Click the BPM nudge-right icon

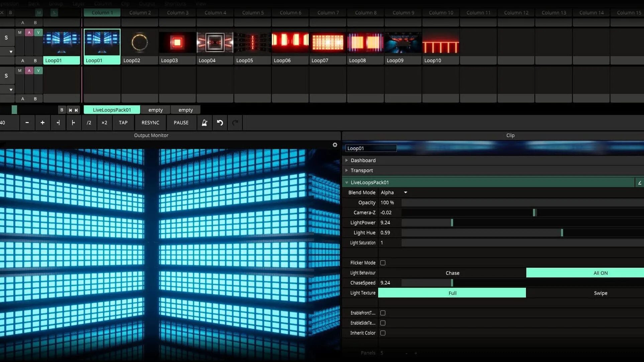(73, 123)
